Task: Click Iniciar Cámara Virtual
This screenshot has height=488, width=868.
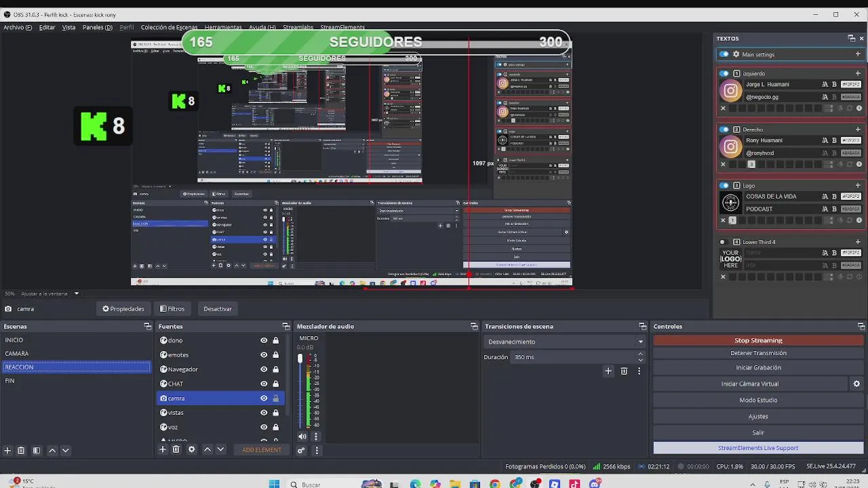Action: click(750, 384)
